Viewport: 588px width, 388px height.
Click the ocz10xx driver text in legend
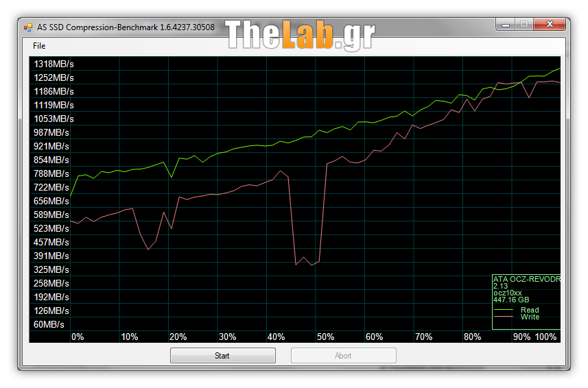coord(507,293)
